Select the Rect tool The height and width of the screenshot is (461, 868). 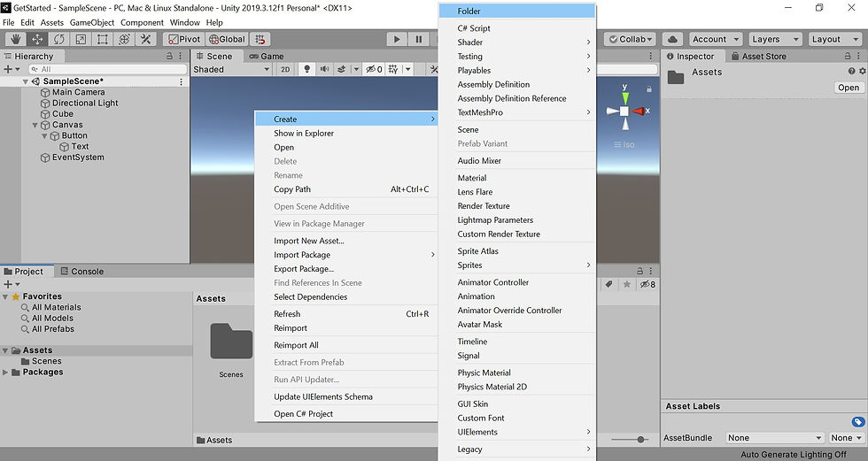[x=103, y=39]
